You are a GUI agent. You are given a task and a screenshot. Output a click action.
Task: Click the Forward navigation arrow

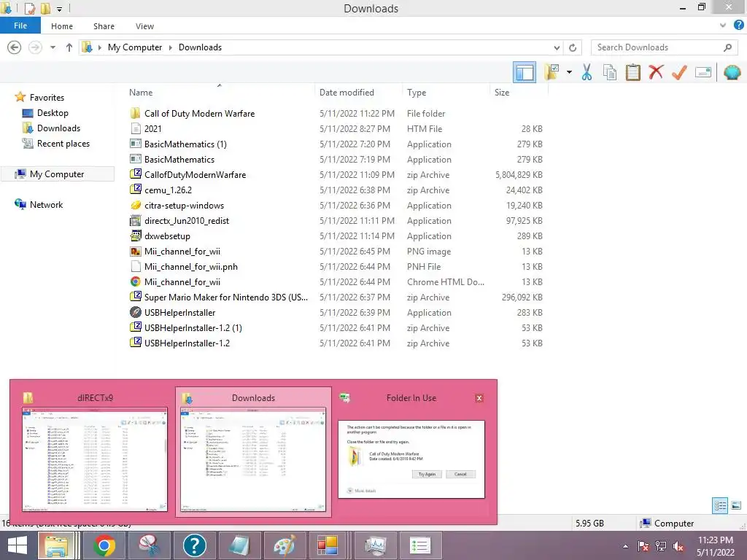35,47
